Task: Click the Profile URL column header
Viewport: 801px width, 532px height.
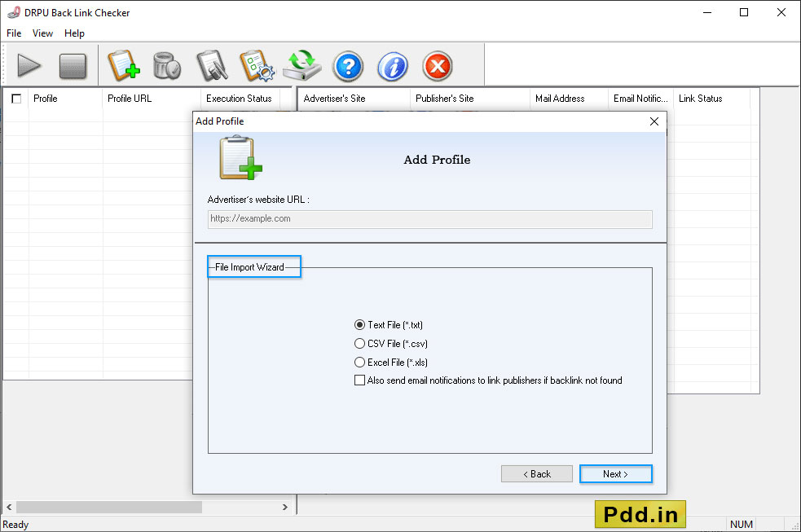Action: (x=152, y=99)
